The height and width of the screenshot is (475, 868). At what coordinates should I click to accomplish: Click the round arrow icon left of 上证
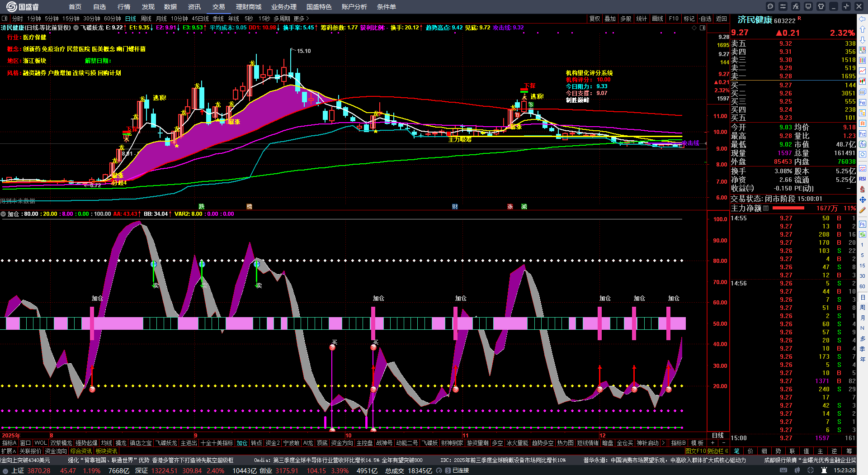tap(5, 470)
